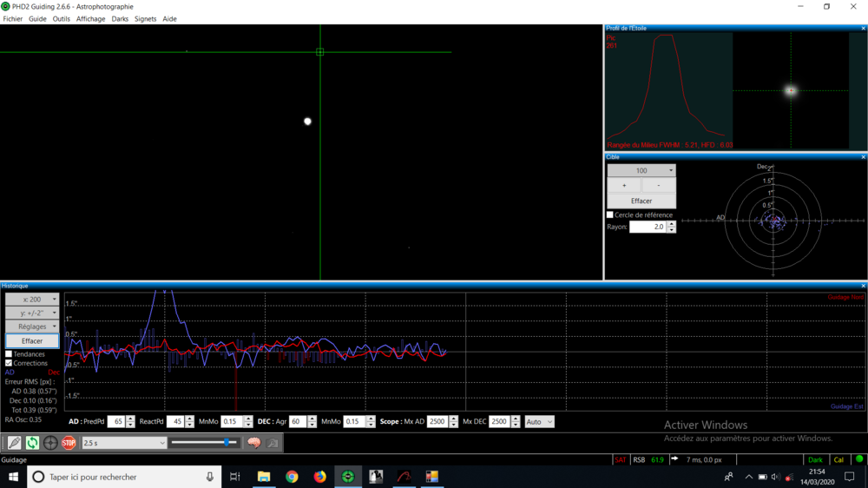868x488 pixels.
Task: Click the People icon in taskbar
Action: pos(728,477)
